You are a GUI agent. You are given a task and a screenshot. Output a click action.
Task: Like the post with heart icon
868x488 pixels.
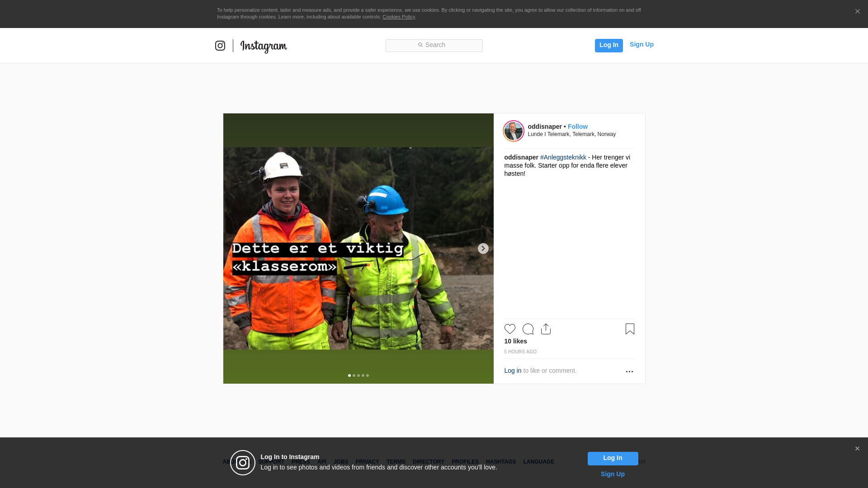(509, 329)
